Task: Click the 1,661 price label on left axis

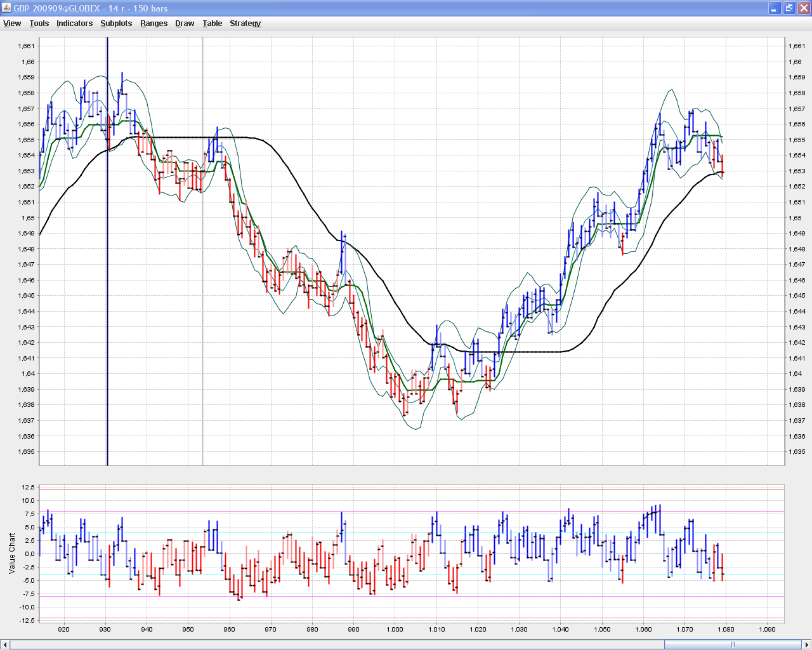Action: (x=27, y=46)
